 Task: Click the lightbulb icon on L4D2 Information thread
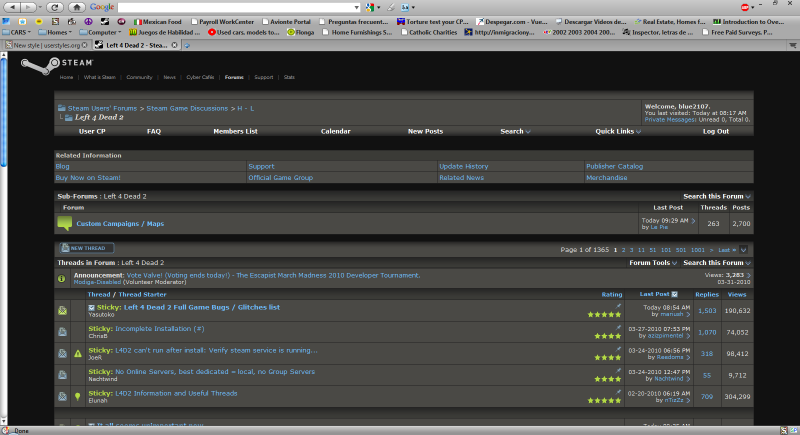coord(78,396)
